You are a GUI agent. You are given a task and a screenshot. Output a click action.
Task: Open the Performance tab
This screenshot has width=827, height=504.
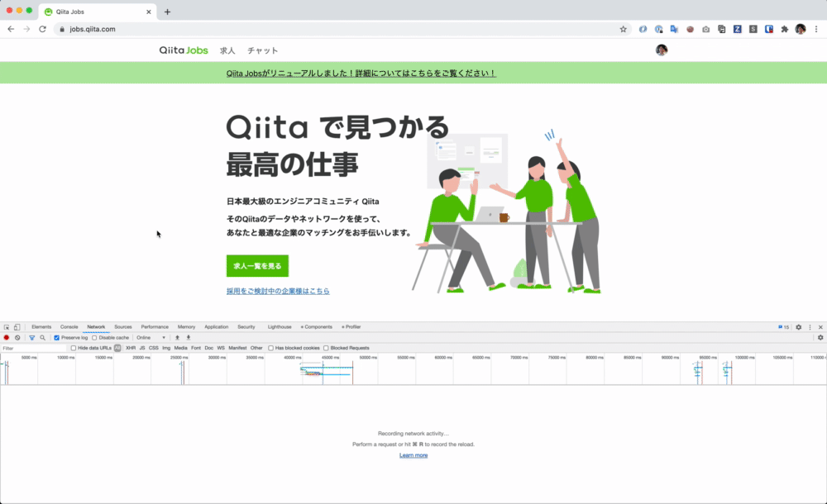tap(155, 327)
